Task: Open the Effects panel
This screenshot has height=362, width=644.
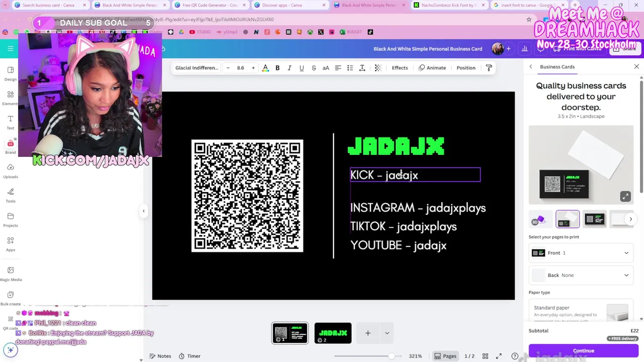Action: coord(400,68)
